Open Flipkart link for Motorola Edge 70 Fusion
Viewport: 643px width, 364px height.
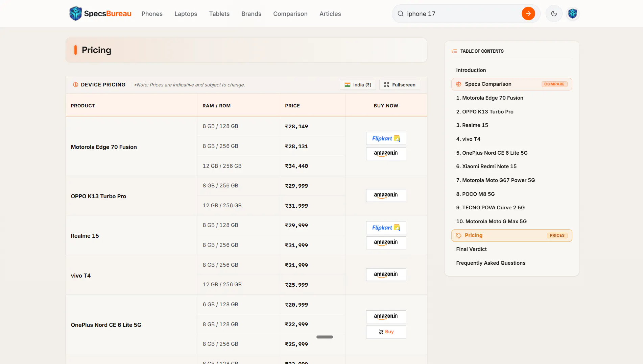tap(386, 138)
